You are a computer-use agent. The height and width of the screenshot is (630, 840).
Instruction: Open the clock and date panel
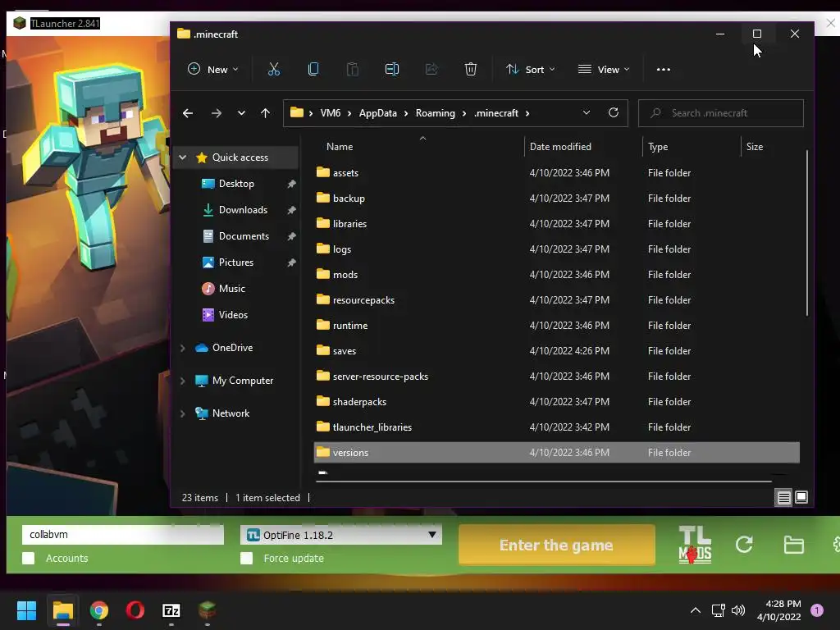tap(779, 610)
